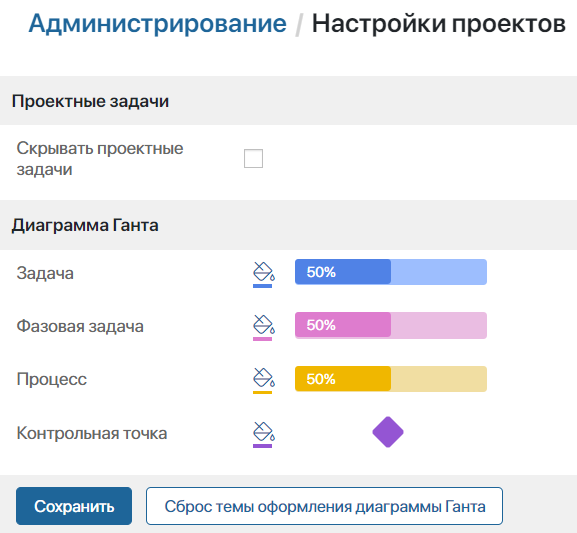Click the Скрывать проектные задачи label
Image resolution: width=577 pixels, height=533 pixels.
[x=100, y=159]
